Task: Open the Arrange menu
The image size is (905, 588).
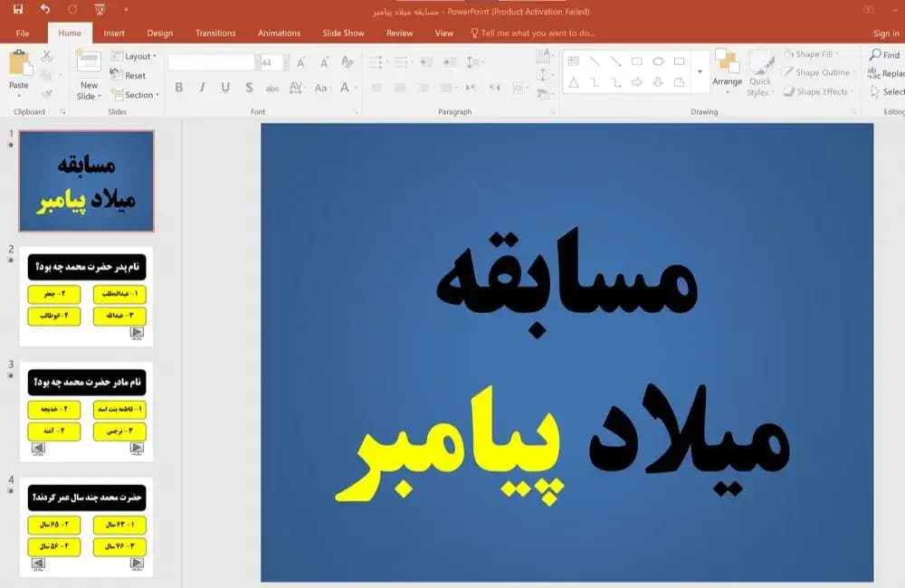Action: [728, 71]
